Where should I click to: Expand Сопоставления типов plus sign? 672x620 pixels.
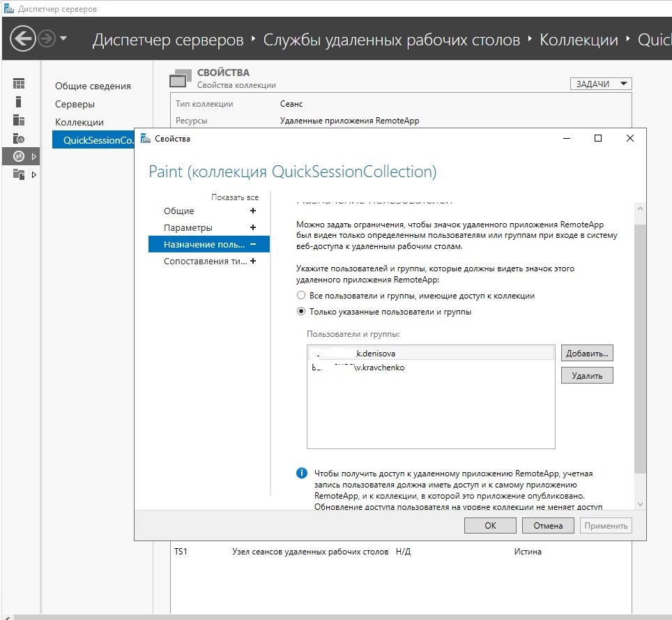click(x=253, y=261)
